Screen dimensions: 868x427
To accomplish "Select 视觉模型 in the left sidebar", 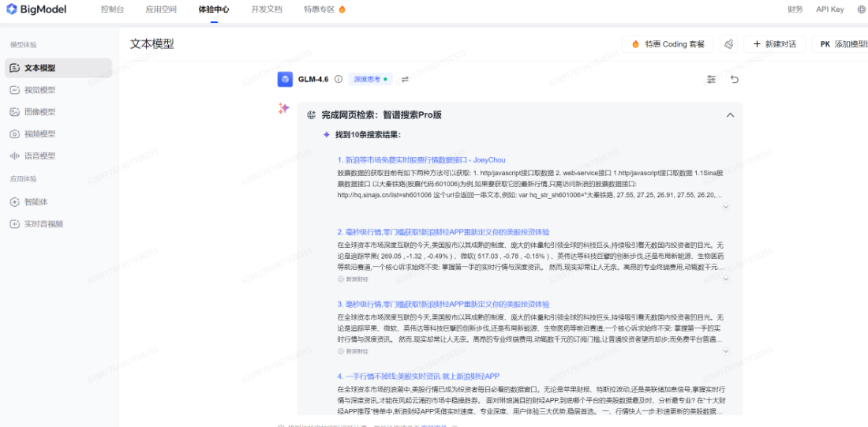I will coord(39,90).
